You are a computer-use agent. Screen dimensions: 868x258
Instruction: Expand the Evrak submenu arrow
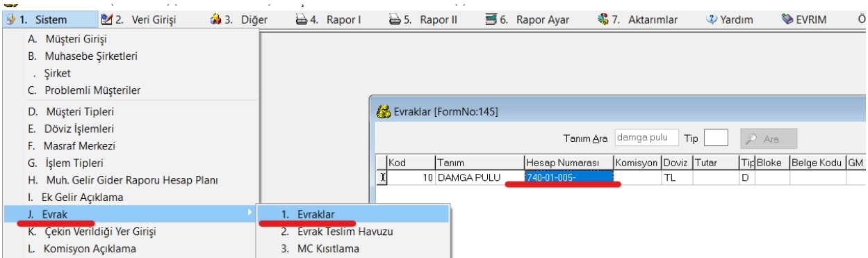coord(250,213)
